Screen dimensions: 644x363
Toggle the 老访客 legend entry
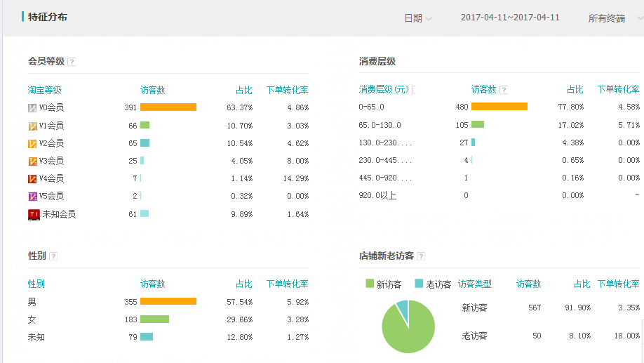(x=433, y=284)
